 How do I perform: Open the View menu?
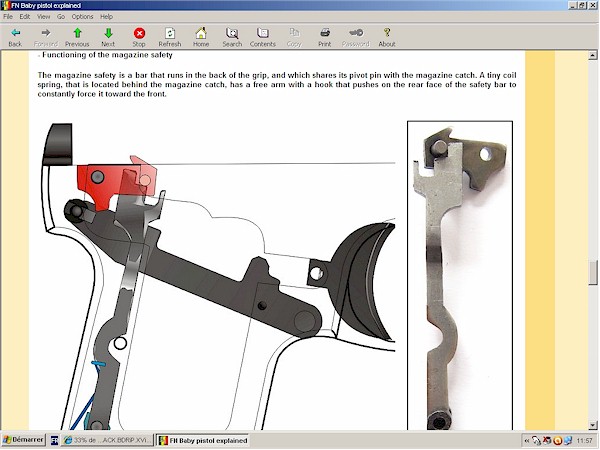point(43,16)
